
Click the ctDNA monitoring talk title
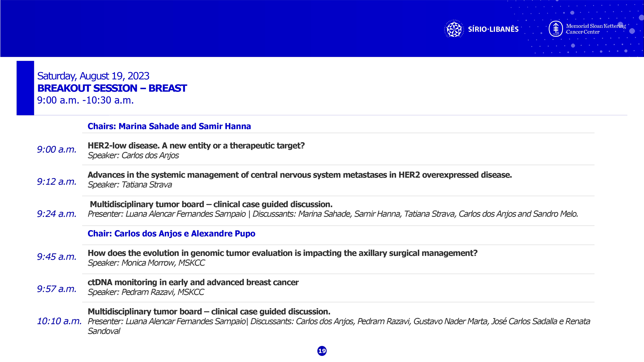click(193, 282)
